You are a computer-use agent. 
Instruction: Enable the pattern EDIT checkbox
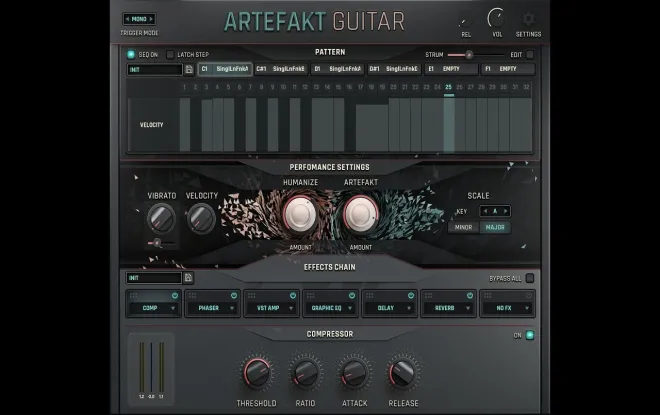(x=530, y=54)
